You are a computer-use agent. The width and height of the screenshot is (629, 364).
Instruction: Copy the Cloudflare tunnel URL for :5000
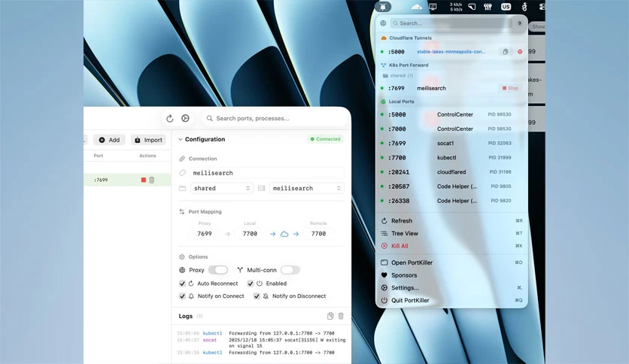coord(506,52)
